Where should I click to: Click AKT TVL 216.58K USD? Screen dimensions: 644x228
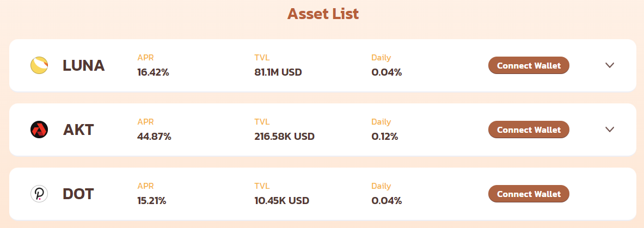click(284, 137)
